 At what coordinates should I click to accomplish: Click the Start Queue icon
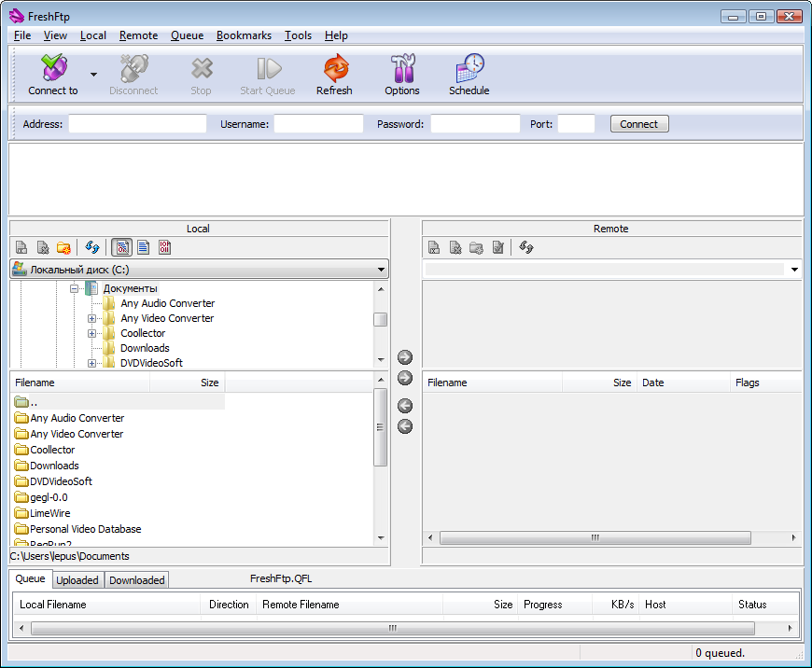(269, 68)
